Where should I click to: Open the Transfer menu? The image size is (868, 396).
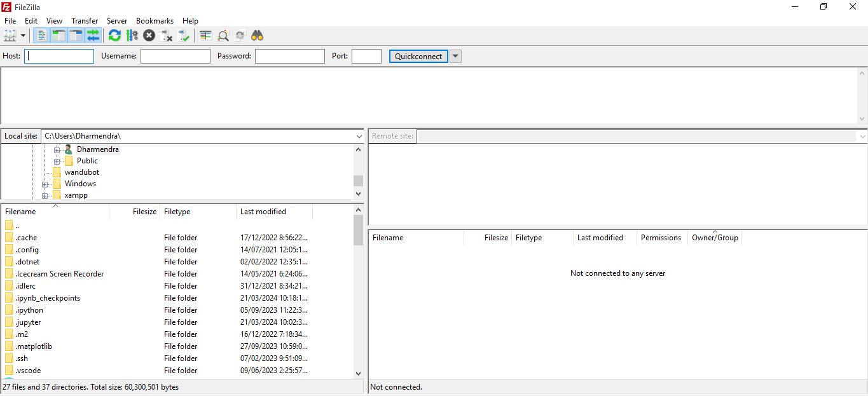point(85,21)
